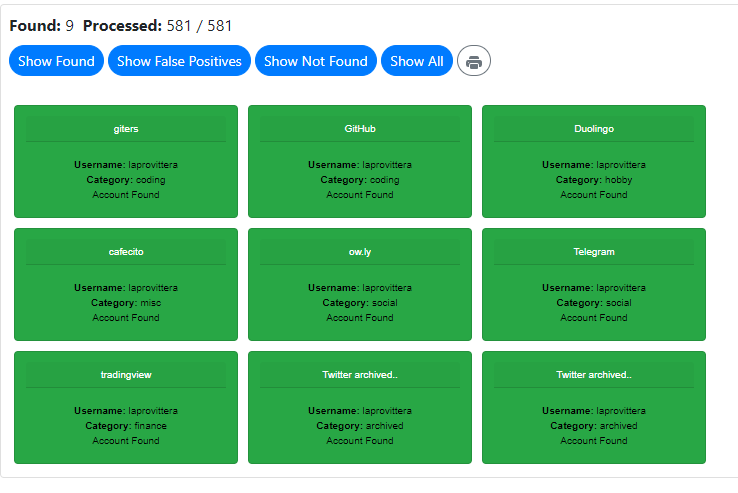Open the Duolingo result card title
The height and width of the screenshot is (493, 738).
(594, 129)
